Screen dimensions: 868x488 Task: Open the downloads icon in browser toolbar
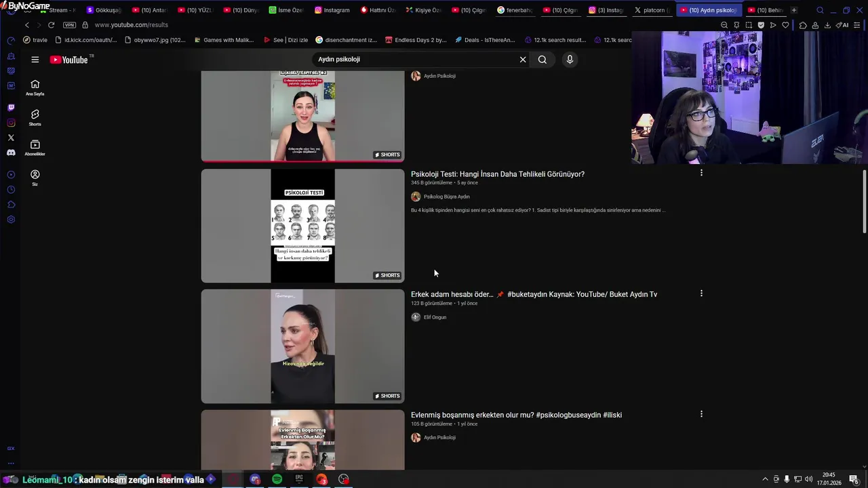tap(827, 25)
